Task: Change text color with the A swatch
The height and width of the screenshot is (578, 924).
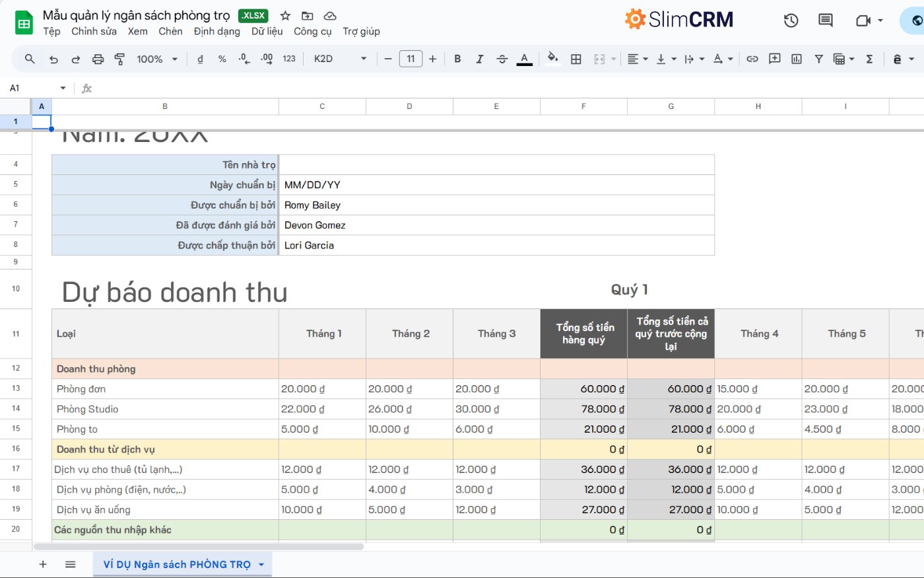Action: (523, 59)
